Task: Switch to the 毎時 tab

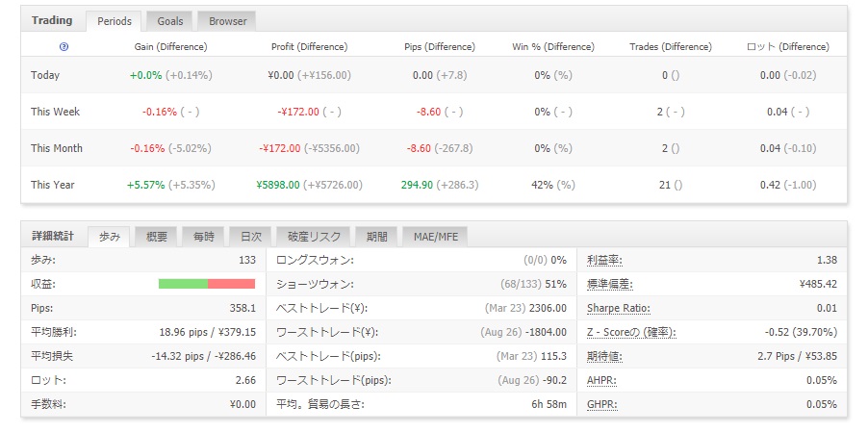Action: [x=203, y=236]
